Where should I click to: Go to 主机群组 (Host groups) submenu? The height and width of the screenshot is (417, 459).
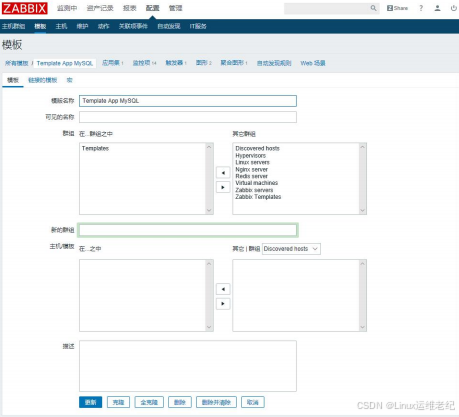(13, 26)
